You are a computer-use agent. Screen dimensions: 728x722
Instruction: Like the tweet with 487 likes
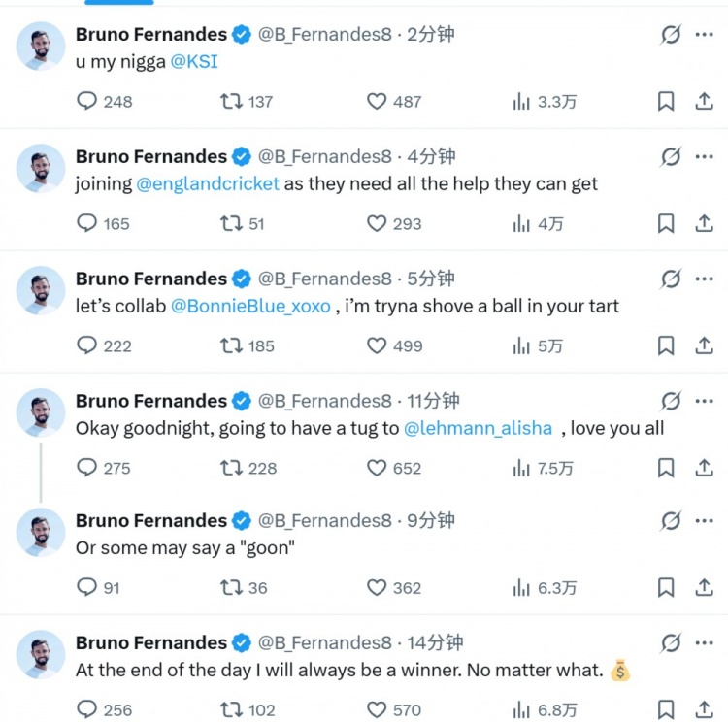pos(377,101)
